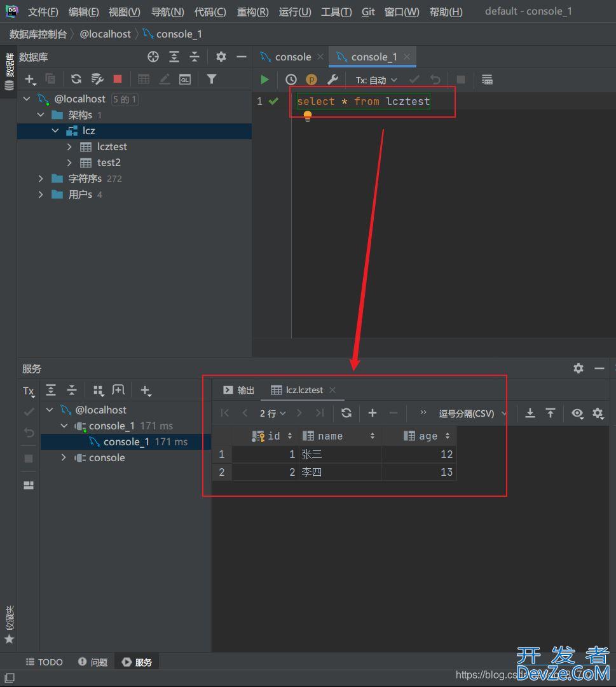Select age cell with value 13

pyautogui.click(x=419, y=472)
